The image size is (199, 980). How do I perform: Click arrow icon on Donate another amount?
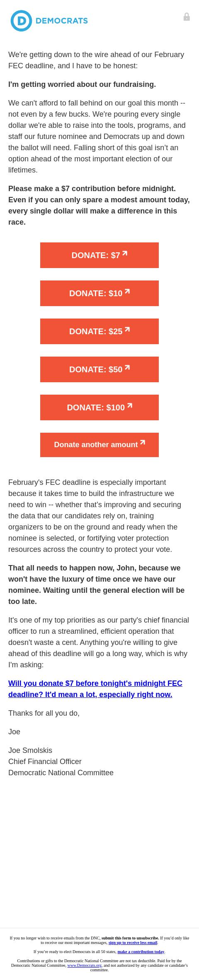tap(143, 443)
